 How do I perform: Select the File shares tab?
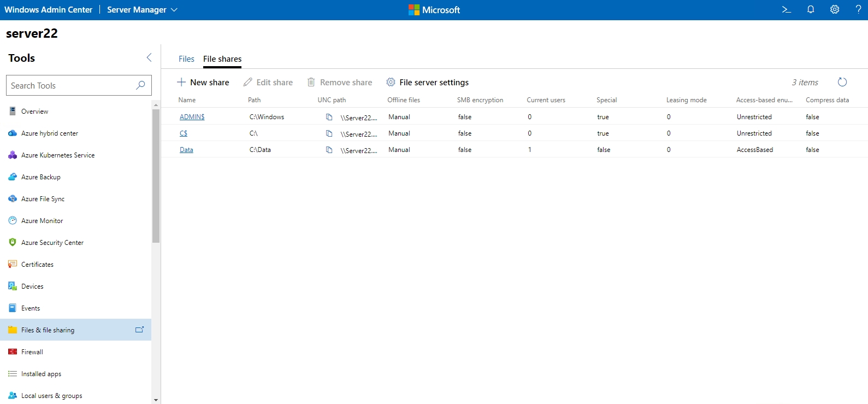click(x=222, y=59)
